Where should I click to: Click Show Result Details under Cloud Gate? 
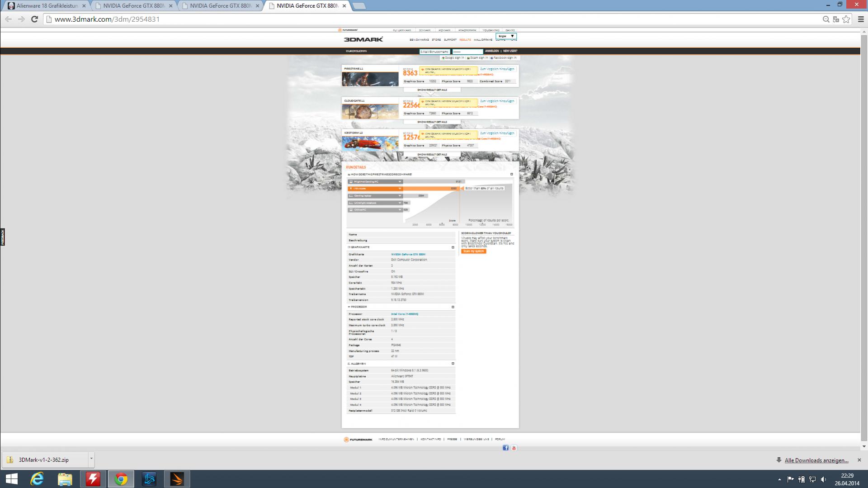coord(432,122)
